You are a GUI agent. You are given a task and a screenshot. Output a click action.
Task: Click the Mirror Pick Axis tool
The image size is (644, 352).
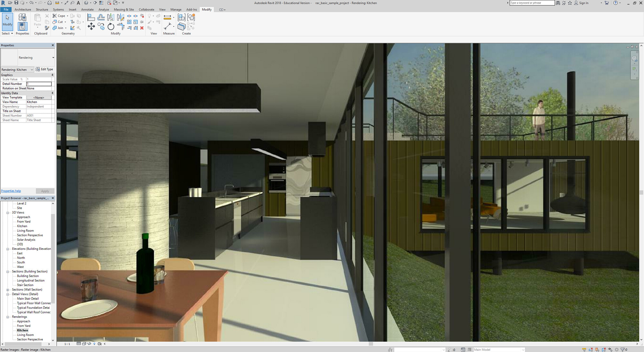pos(110,17)
